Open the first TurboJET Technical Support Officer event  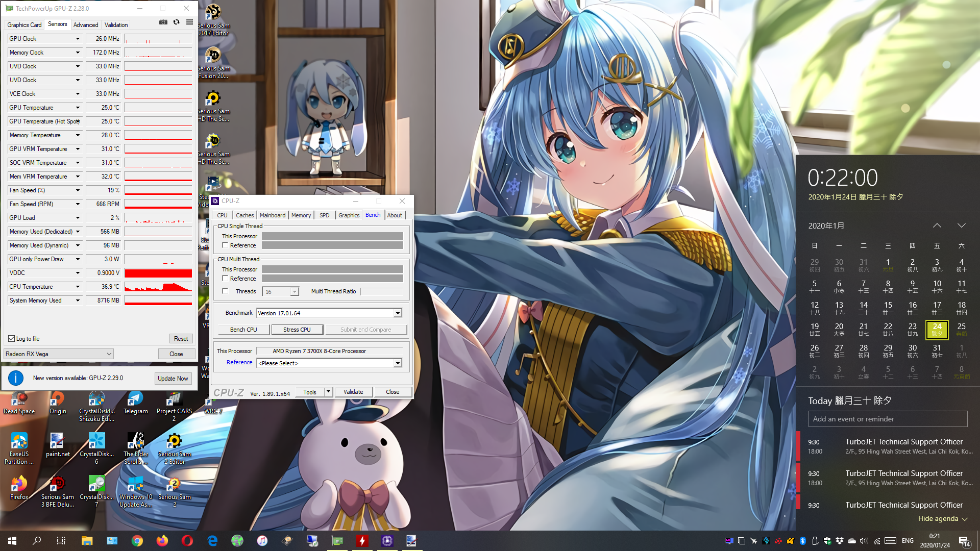(889, 446)
